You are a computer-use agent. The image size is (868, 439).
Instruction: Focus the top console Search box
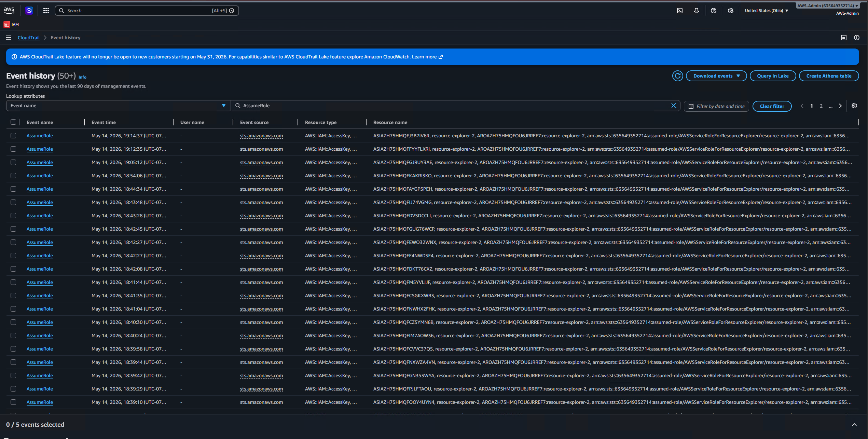147,11
